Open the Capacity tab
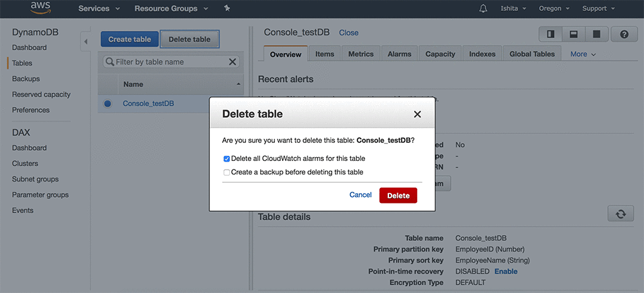The width and height of the screenshot is (644, 293). tap(440, 54)
